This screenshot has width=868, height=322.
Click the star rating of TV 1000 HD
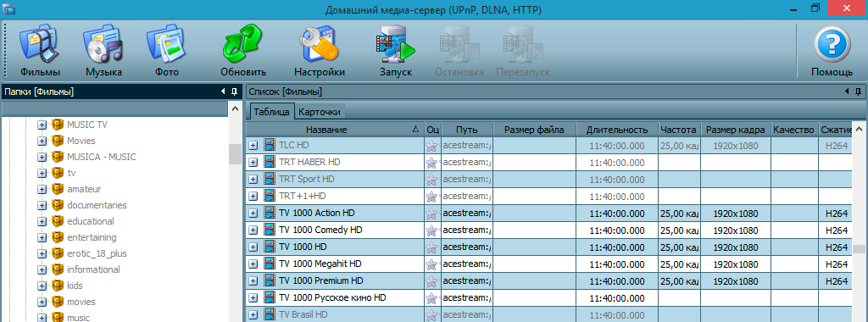(431, 247)
